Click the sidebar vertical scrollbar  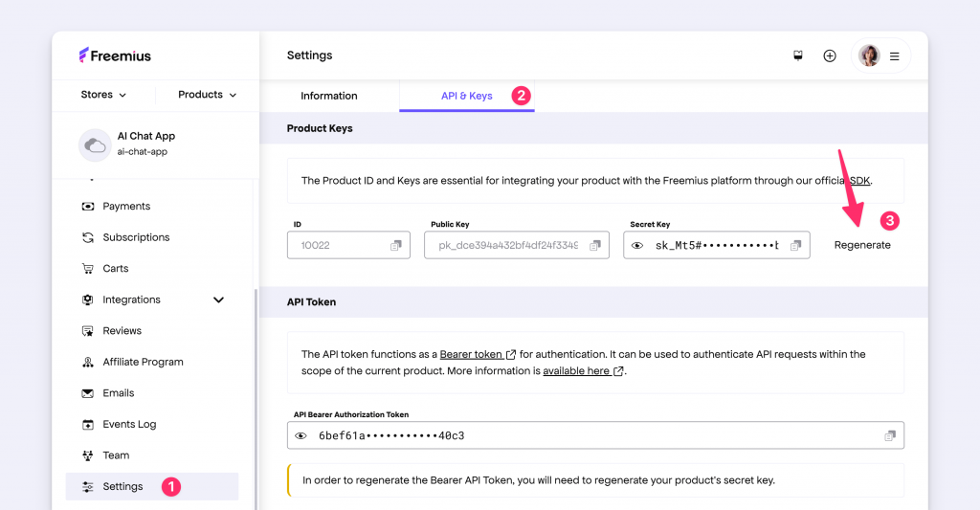click(x=256, y=400)
